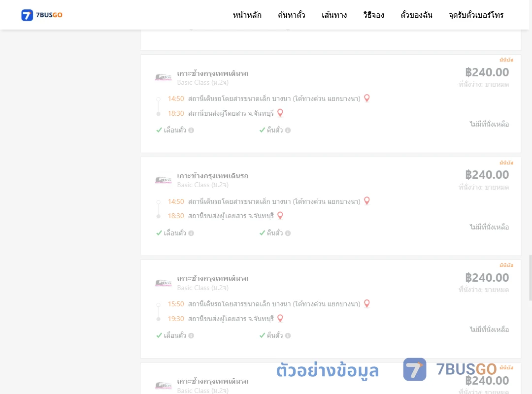Click เลื่อนตั๋ว info icon in first 14:50 card
The width and height of the screenshot is (532, 394).
coord(191,131)
